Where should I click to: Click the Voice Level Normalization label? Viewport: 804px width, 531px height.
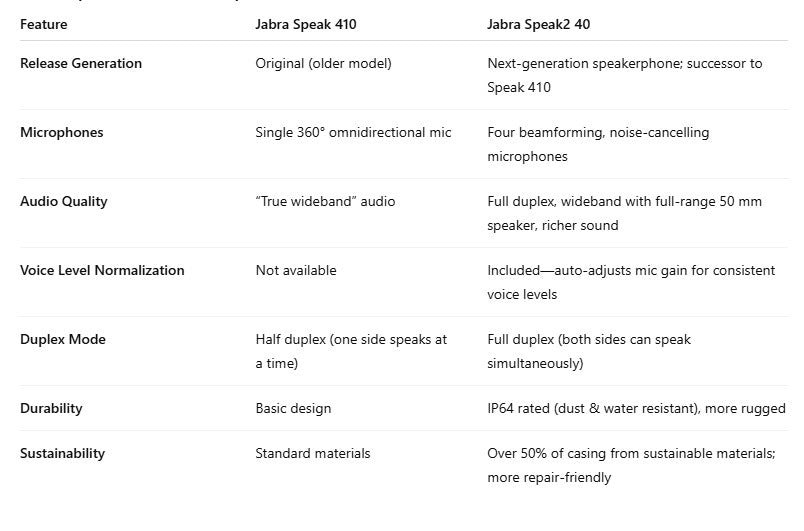102,270
